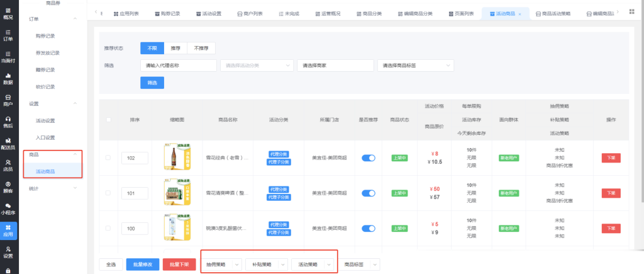Viewport: 644px width, 274px height.
Task: Open the 小程序 mini-program sidebar icon
Action: click(x=8, y=208)
